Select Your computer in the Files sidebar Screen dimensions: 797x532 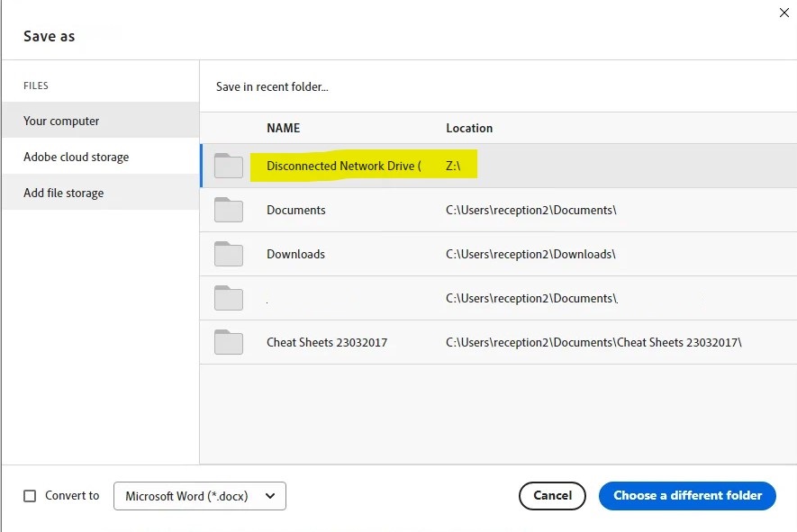click(x=62, y=120)
